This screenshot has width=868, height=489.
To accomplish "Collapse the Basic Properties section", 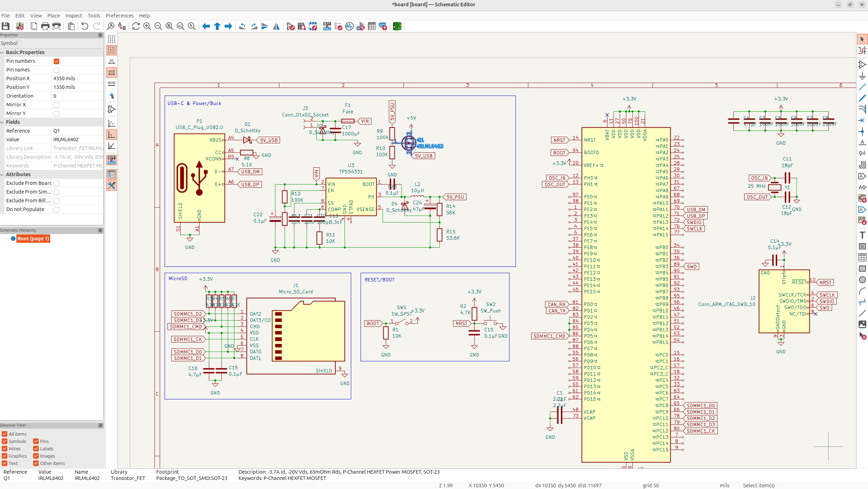I will pos(2,52).
